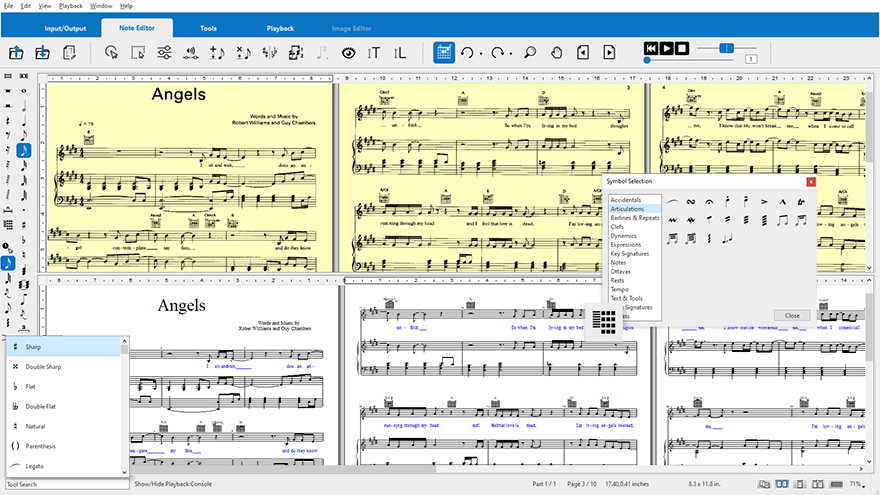Select Accidentals in Symbol Selection list

pos(625,200)
